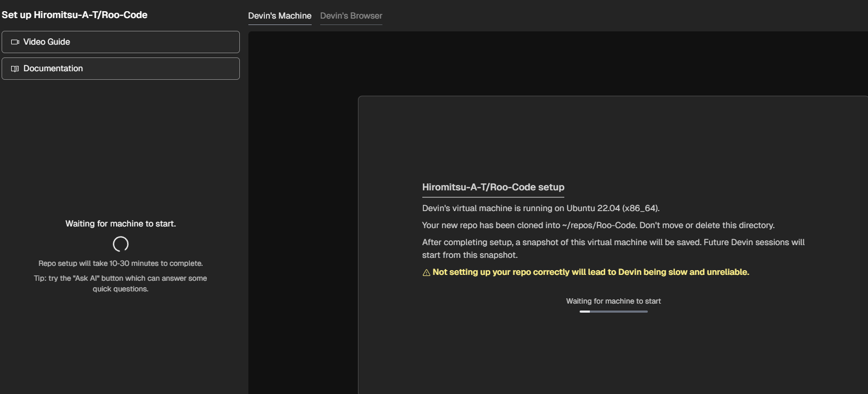Open the Documentation button
Viewport: 868px width, 394px height.
(121, 69)
